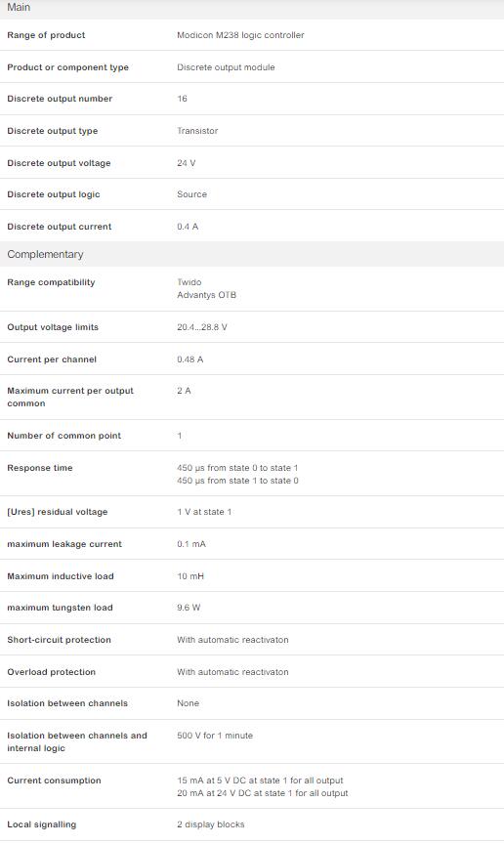
Task: Click the Main section header
Action: pos(252,9)
